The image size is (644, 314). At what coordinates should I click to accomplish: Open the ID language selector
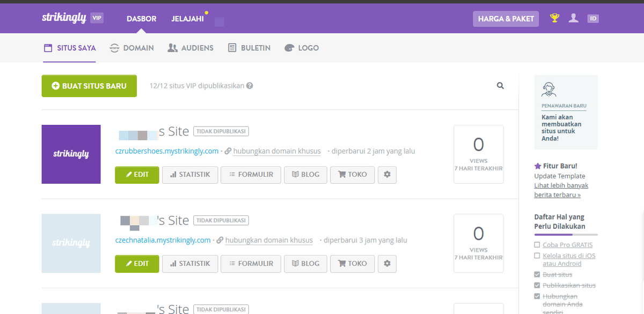[x=593, y=18]
